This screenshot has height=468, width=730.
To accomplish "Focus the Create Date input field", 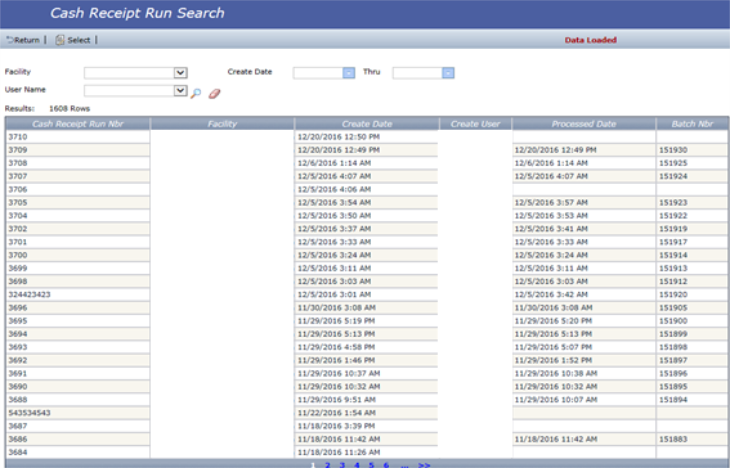I will point(318,73).
